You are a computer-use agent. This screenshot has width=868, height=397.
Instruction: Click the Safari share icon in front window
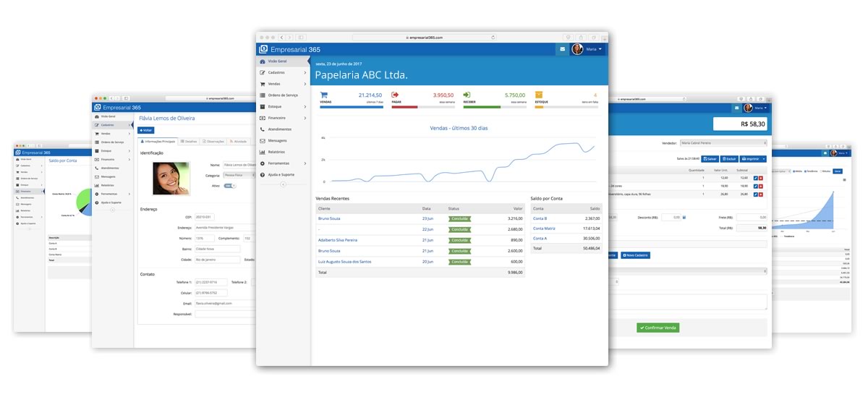[581, 37]
